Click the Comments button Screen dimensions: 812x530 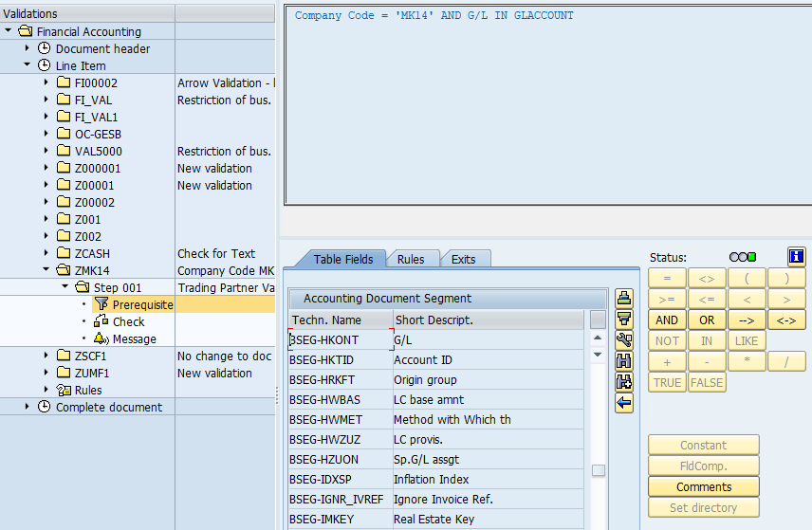pyautogui.click(x=703, y=487)
